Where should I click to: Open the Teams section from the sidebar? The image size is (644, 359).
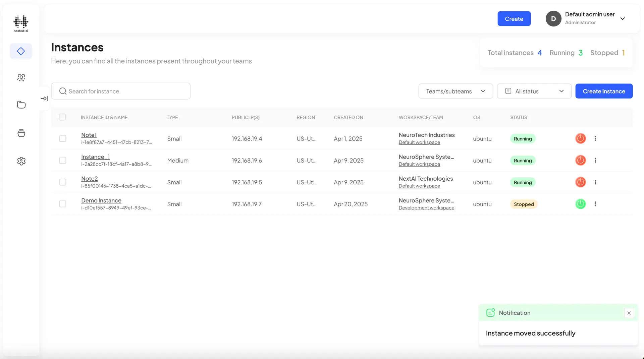(x=21, y=77)
